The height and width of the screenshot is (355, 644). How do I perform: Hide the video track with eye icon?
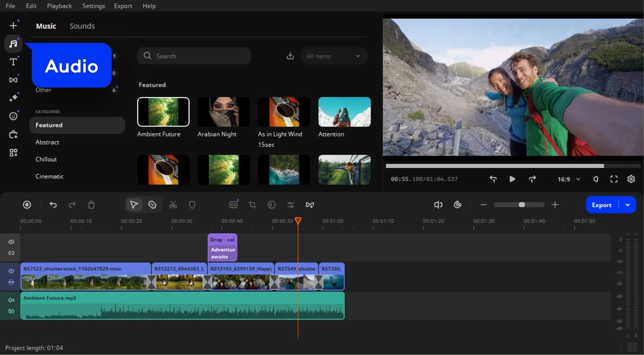11,271
